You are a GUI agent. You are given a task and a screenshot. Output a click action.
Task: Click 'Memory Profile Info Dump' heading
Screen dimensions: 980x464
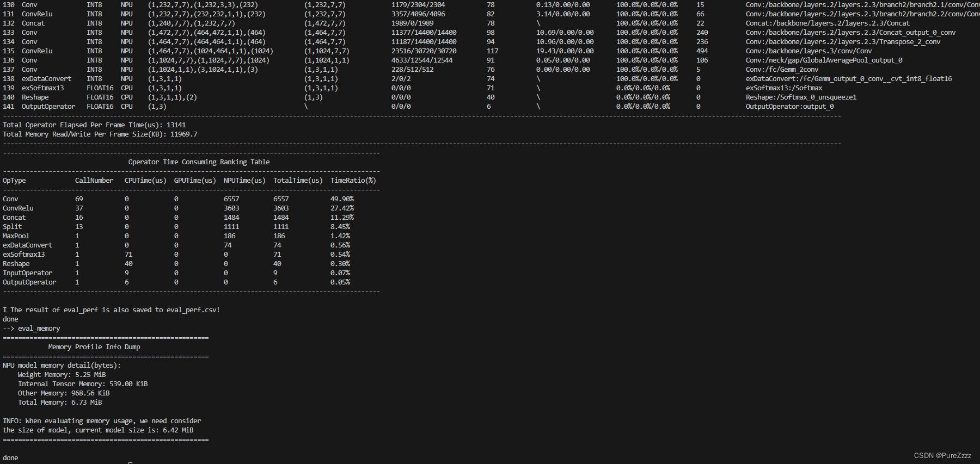tap(94, 347)
